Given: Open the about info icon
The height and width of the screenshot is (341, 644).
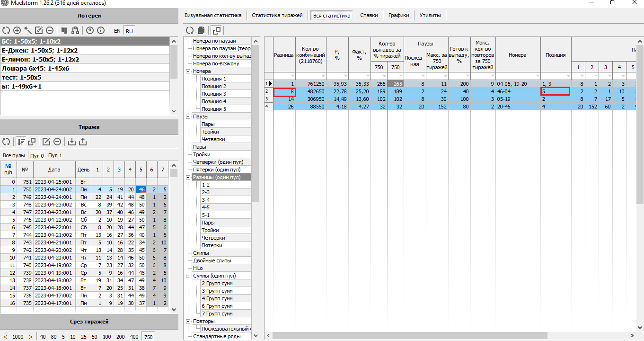Looking at the screenshot, I should [101, 30].
